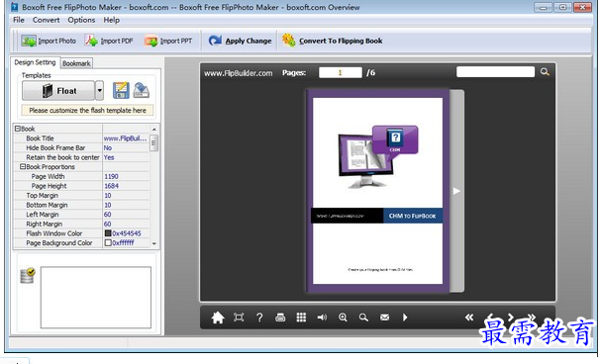602x364 pixels.
Task: Click the Top Margin row
Action: [81, 196]
